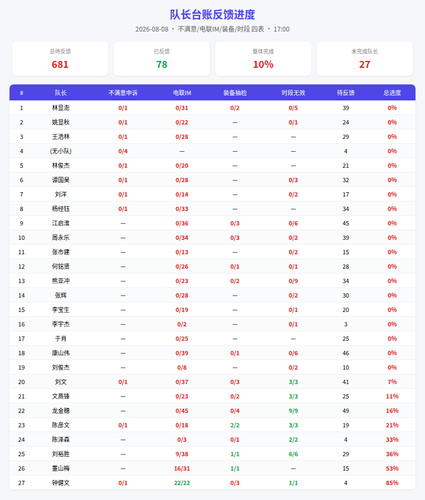This screenshot has height=500, width=425.
Task: Click the 装备抽检 column header
Action: point(235,93)
